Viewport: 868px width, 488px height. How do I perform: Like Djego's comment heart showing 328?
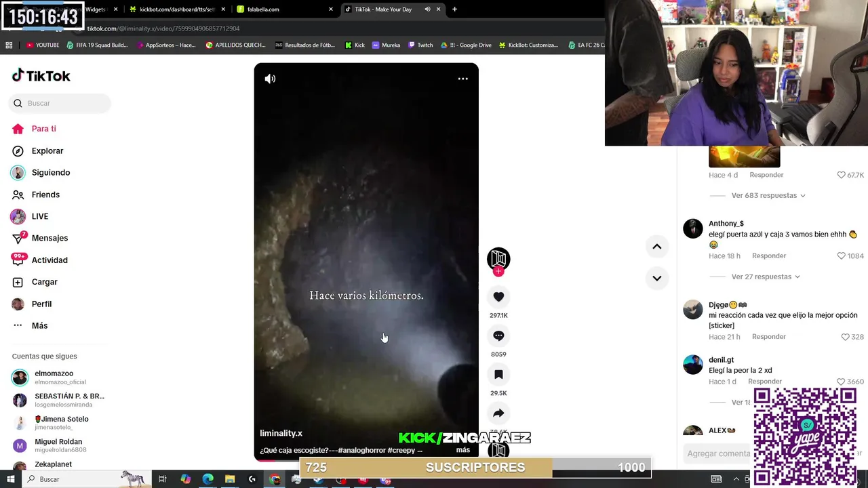pyautogui.click(x=845, y=337)
